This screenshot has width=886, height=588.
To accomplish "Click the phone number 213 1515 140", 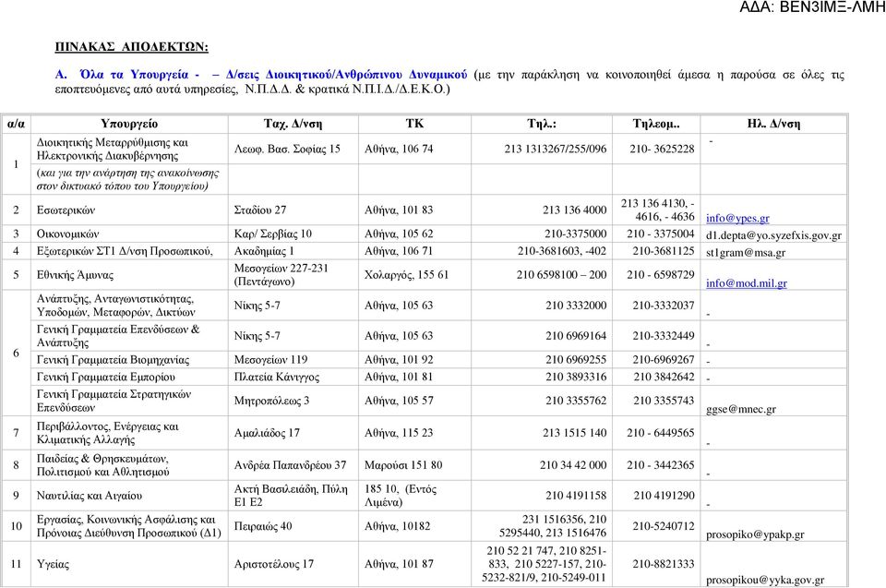I will (575, 433).
